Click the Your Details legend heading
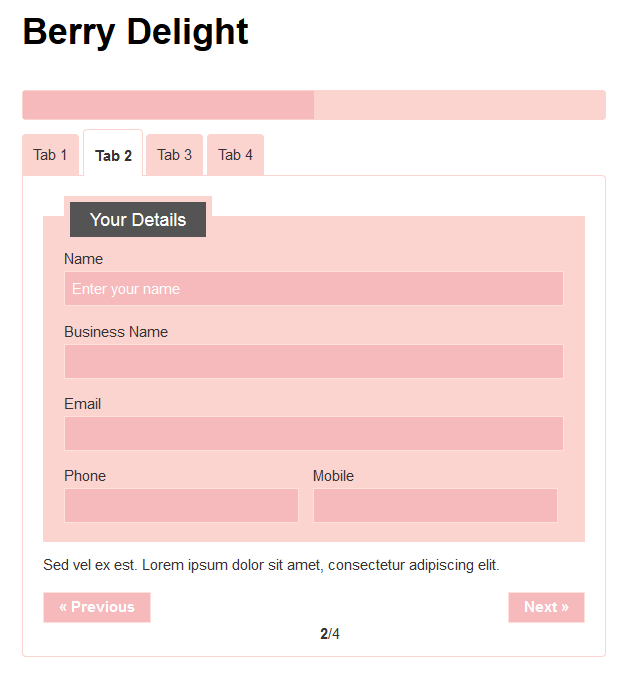The image size is (630, 678). [138, 220]
